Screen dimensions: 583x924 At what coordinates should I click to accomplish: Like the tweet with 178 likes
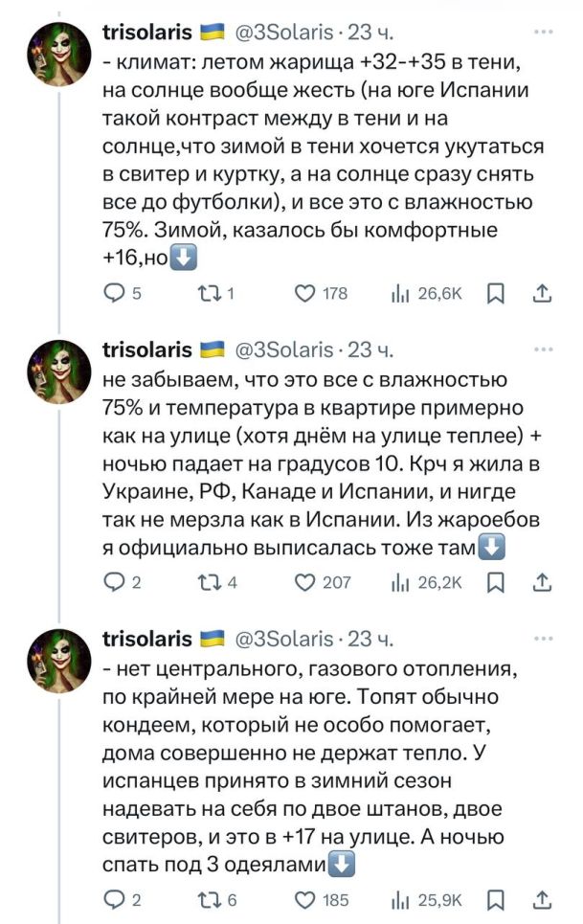coord(305,293)
